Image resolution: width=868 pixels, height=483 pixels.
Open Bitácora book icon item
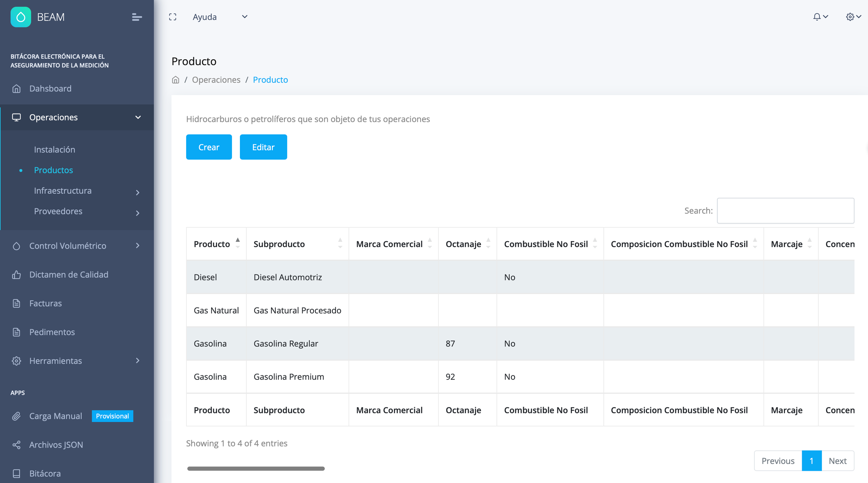(x=45, y=473)
